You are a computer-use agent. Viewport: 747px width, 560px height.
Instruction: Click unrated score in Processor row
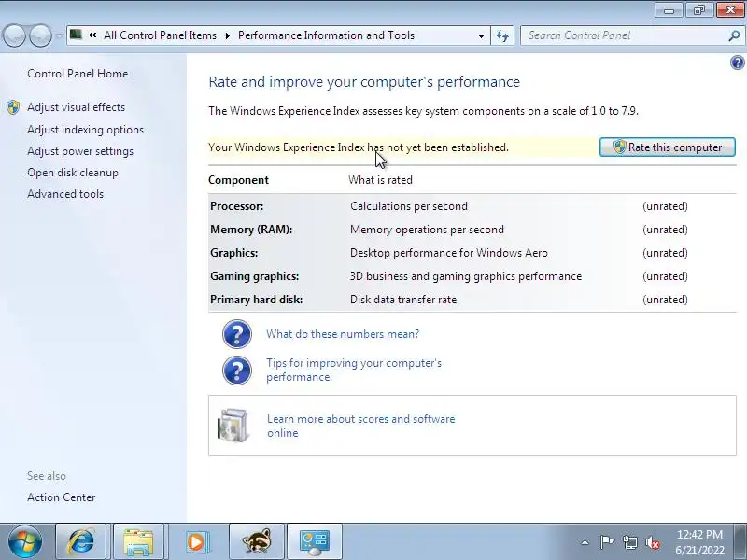pos(665,206)
